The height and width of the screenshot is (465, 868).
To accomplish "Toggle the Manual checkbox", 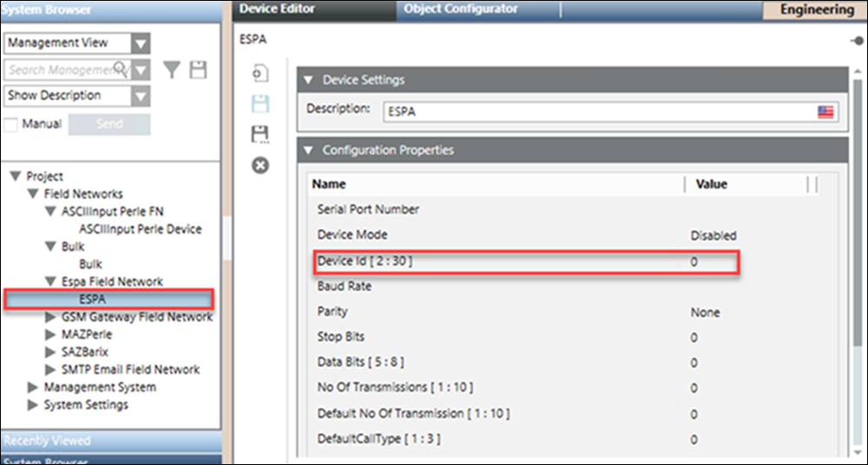I will [x=11, y=124].
